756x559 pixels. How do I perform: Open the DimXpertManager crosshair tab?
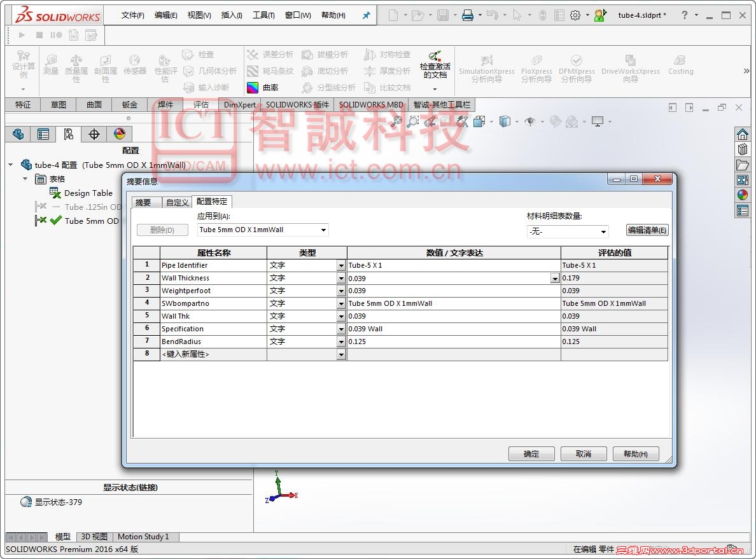pyautogui.click(x=94, y=134)
